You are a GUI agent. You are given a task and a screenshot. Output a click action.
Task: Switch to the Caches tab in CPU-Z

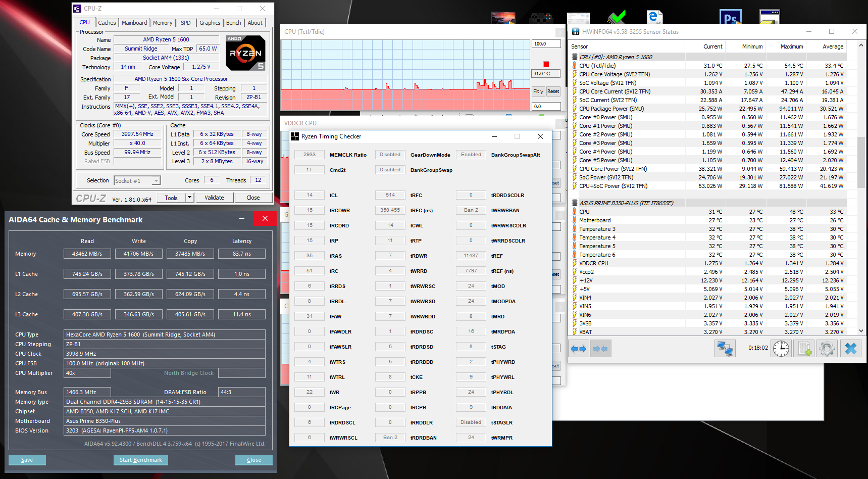[x=107, y=23]
